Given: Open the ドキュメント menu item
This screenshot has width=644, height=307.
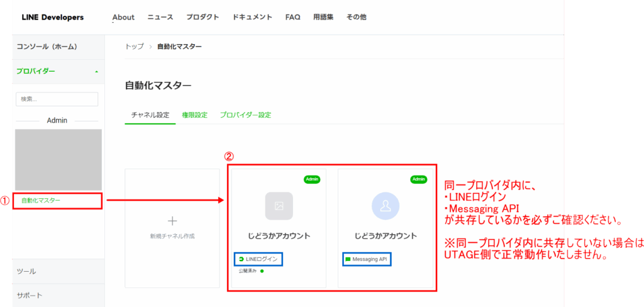Looking at the screenshot, I should [252, 17].
